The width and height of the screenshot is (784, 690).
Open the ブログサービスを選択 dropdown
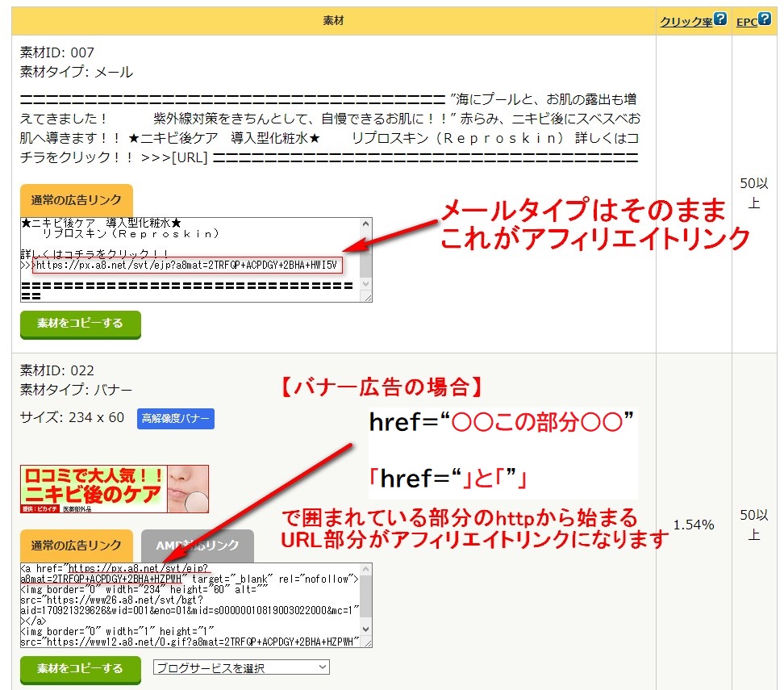coord(241,667)
